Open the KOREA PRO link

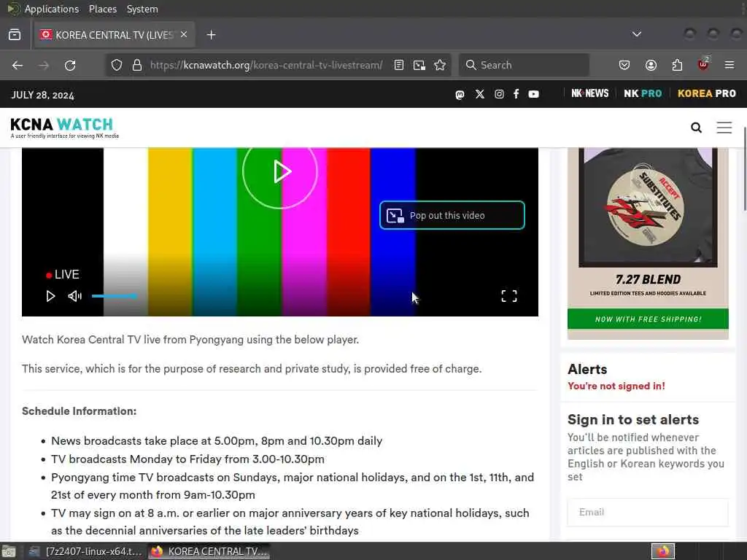point(706,93)
